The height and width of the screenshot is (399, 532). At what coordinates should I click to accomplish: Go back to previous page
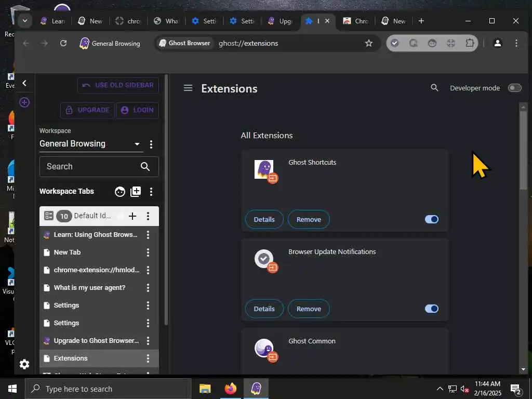tap(26, 43)
